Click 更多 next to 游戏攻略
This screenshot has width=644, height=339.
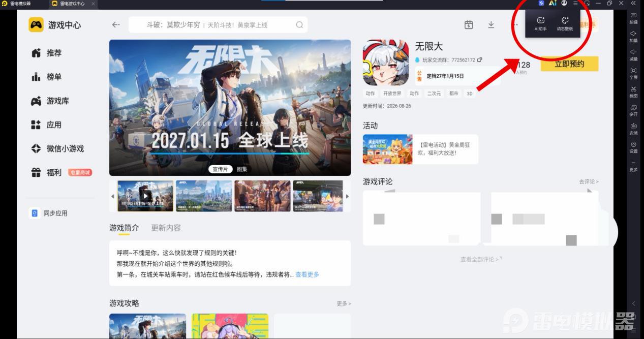(344, 303)
